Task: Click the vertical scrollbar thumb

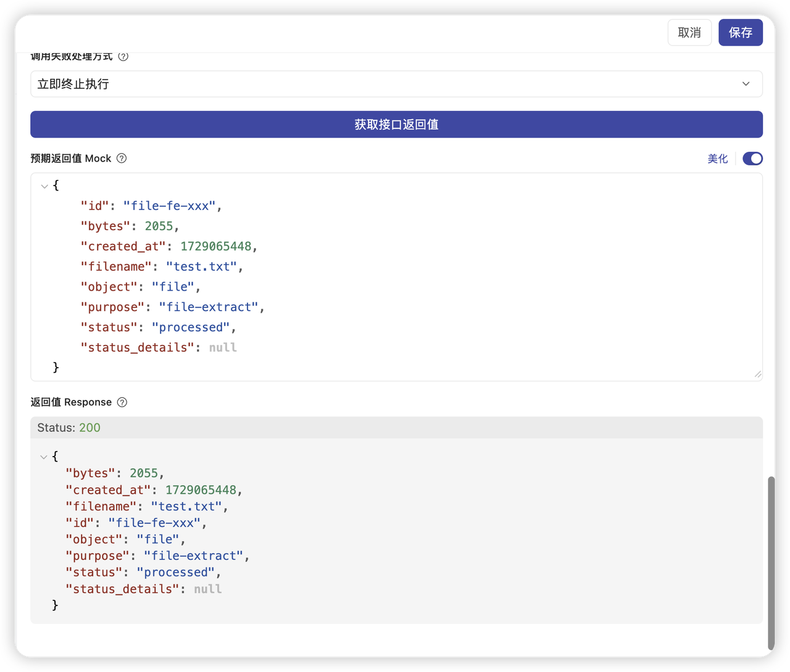Action: pyautogui.click(x=771, y=562)
